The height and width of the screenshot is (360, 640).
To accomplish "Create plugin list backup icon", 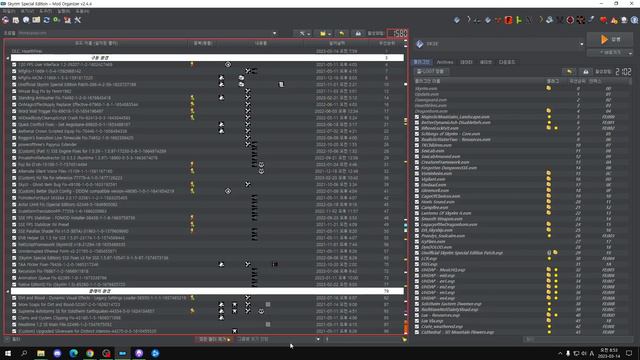I will pos(586,71).
